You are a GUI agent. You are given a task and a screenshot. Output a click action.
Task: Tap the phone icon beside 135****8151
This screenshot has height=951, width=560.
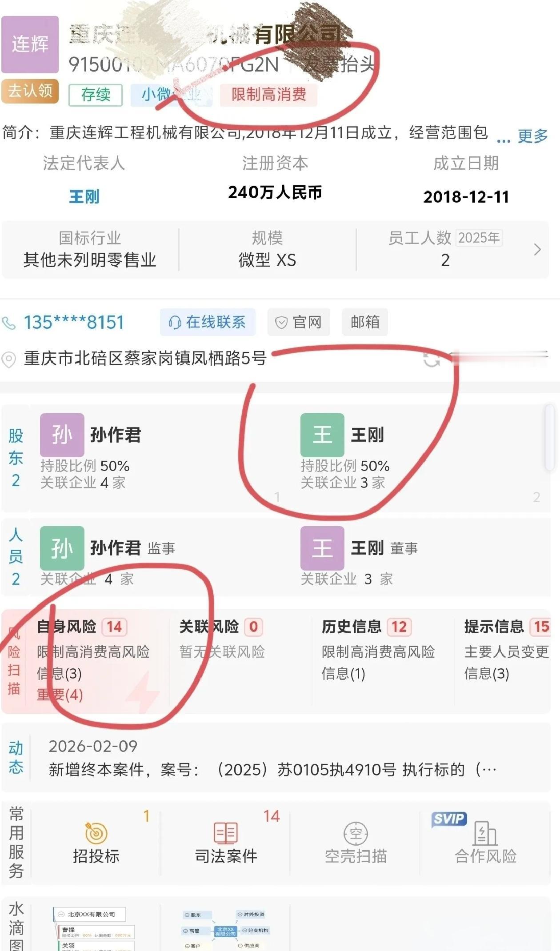9,323
